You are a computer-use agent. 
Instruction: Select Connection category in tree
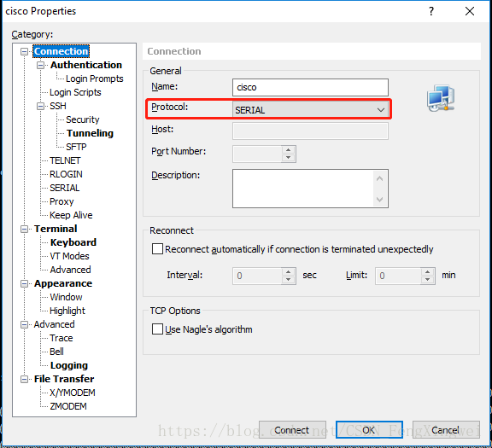point(61,51)
